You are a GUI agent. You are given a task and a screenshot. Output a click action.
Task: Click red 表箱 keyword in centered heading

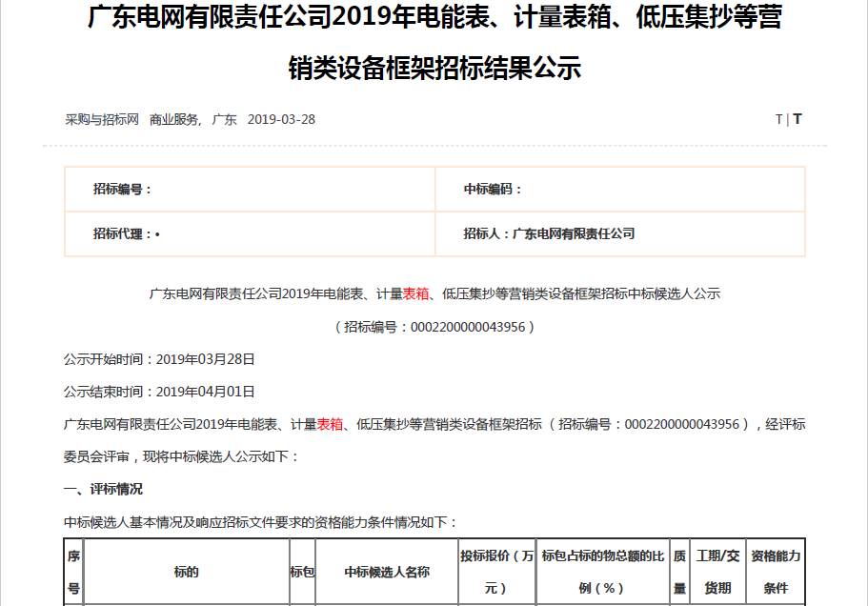(x=415, y=293)
